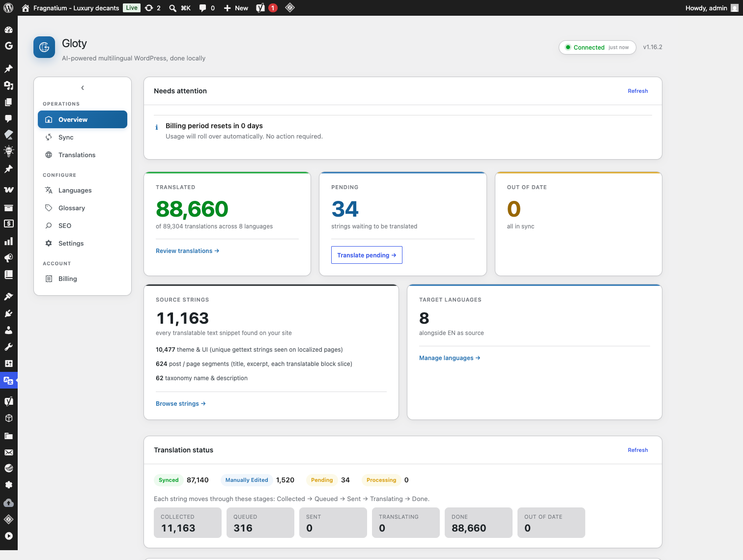Refresh the Translation status panel
Screen dimensions: 743x560
(638, 450)
